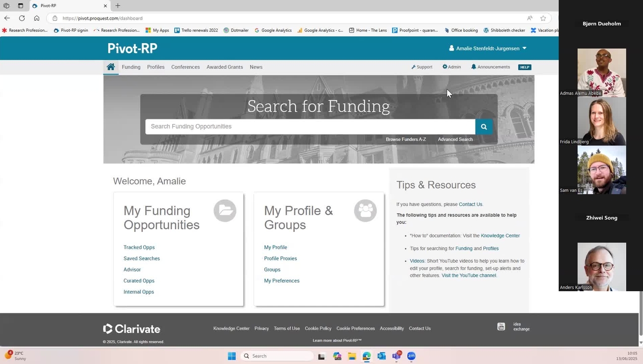This screenshot has height=364, width=643.
Task: Open the Profiles menu
Action: click(156, 67)
